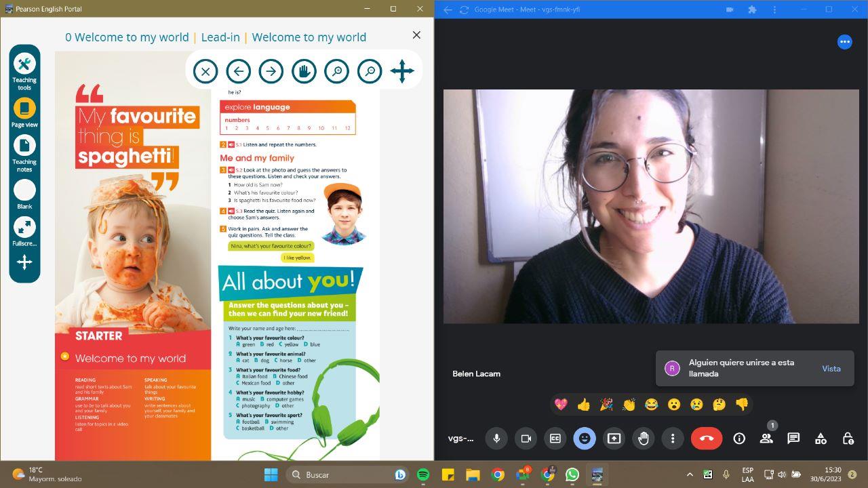Toggle closed captions in Meet
Image resolution: width=868 pixels, height=488 pixels.
pyautogui.click(x=555, y=439)
